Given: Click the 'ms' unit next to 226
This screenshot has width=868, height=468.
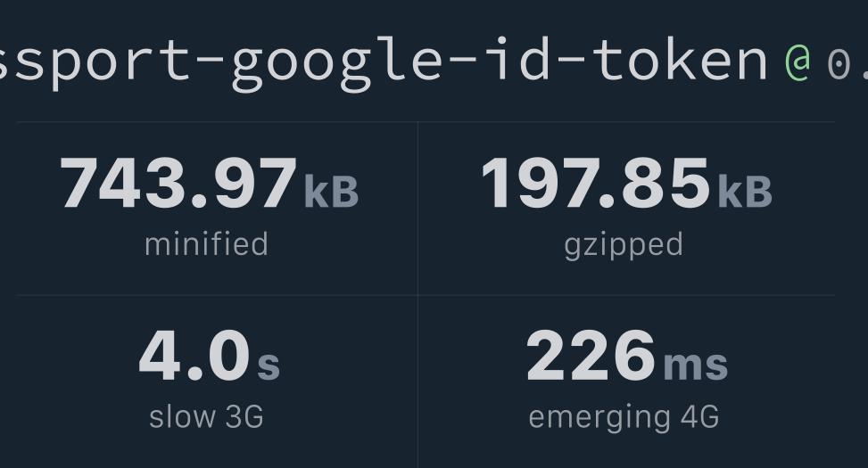Looking at the screenshot, I should point(695,364).
